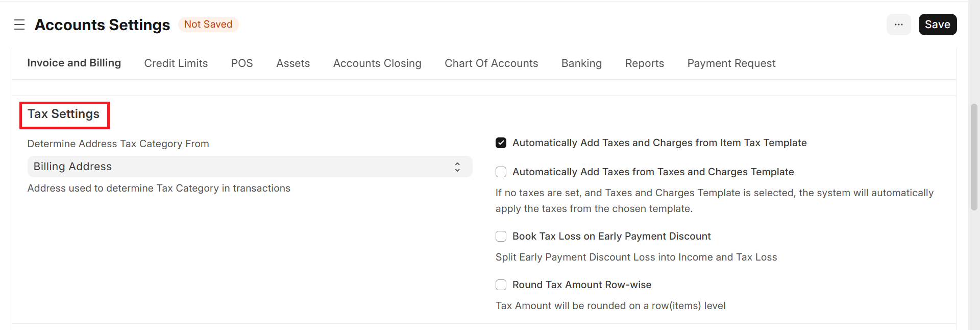980x330 pixels.
Task: Click the Not Saved status badge
Action: click(x=208, y=25)
